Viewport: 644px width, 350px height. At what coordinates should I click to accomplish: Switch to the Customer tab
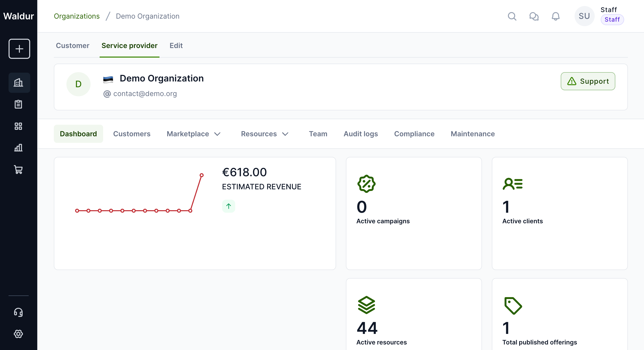[72, 46]
